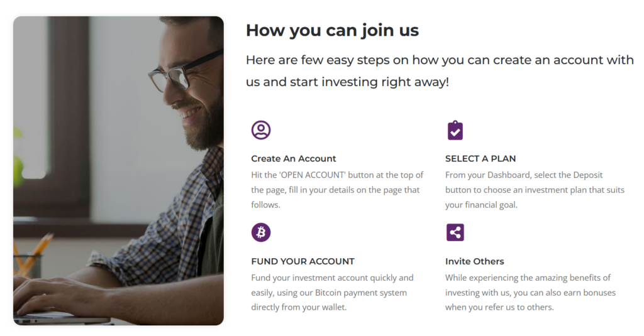The width and height of the screenshot is (644, 336).
Task: Click the user profile icon above Create An Account
Action: [x=260, y=130]
